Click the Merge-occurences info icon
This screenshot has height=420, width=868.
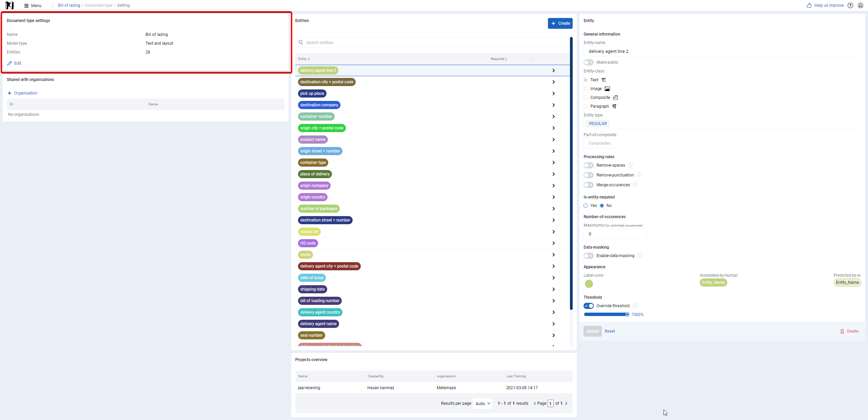[x=635, y=185]
